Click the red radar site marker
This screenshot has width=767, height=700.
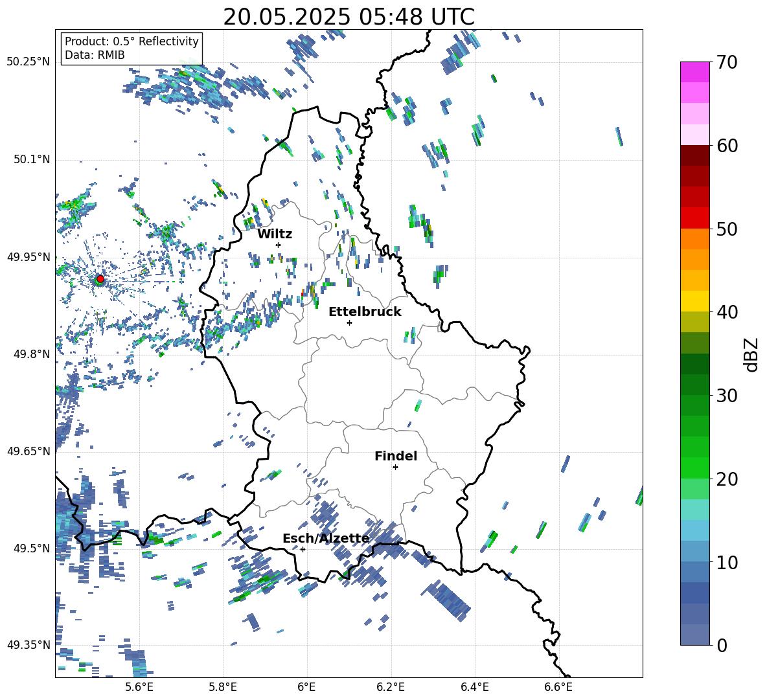(x=100, y=278)
